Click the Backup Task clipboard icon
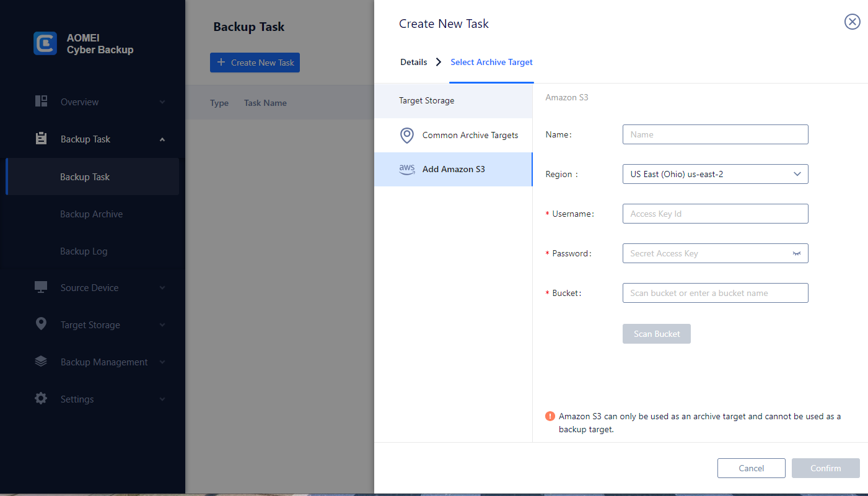This screenshot has height=496, width=868. click(42, 139)
